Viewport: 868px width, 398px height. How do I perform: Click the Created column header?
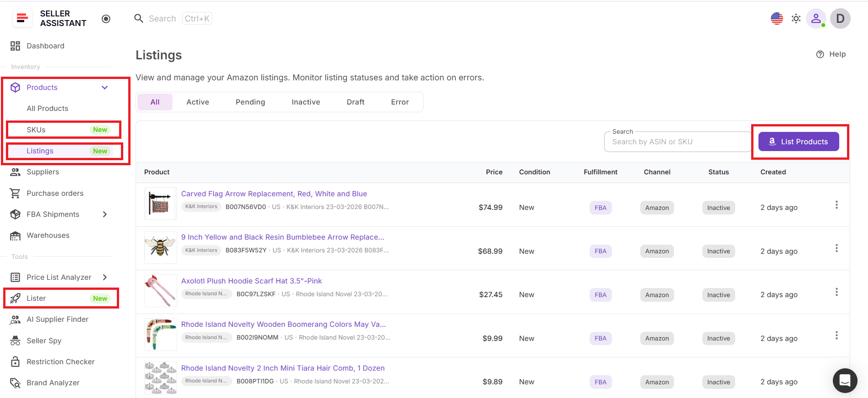[773, 172]
